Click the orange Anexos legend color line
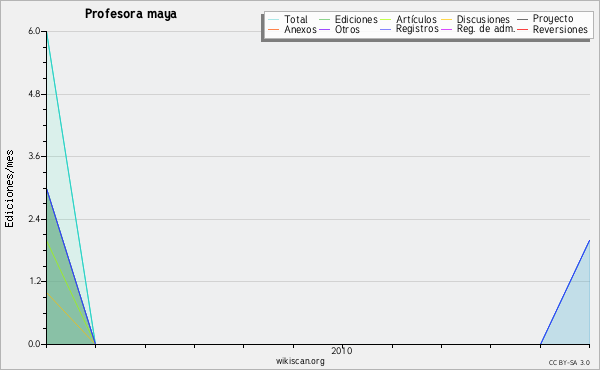Screen dimensions: 600x370 tap(274, 29)
